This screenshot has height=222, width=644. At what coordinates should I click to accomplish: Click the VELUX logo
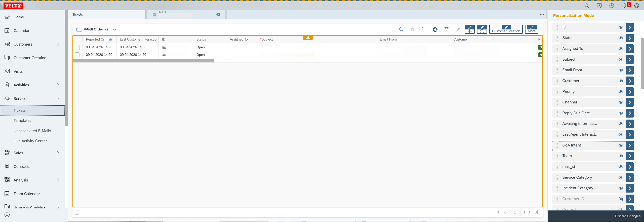13,6
